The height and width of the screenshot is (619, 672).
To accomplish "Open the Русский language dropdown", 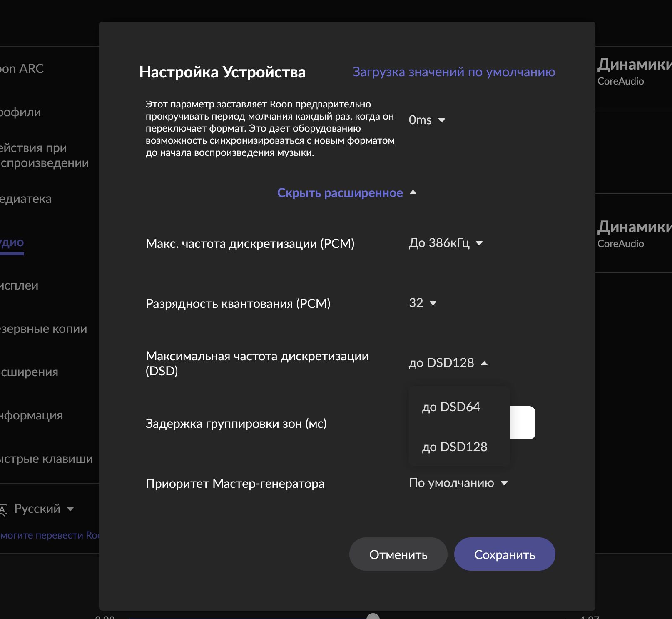I will coord(44,509).
